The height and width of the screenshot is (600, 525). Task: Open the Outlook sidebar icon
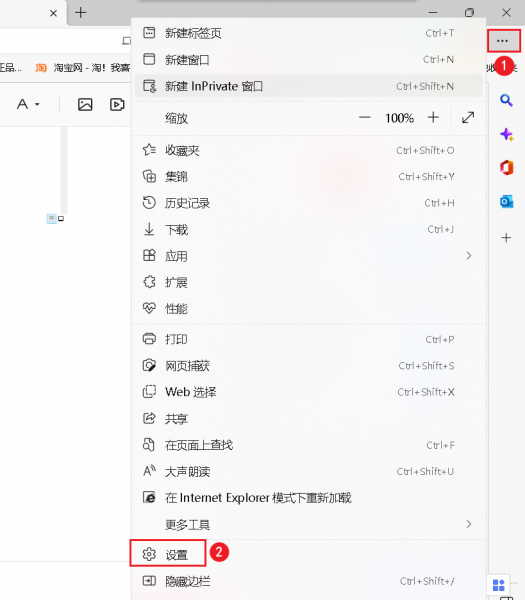point(506,202)
